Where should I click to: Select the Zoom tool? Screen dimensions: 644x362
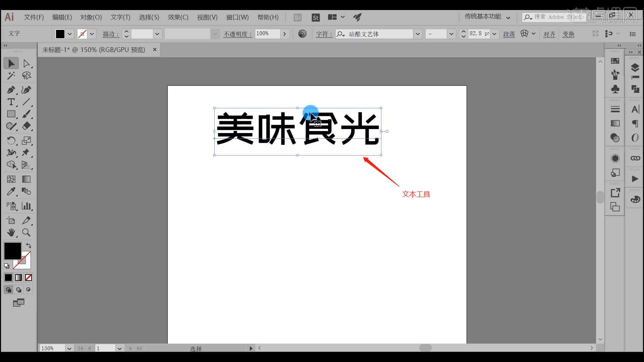click(26, 233)
